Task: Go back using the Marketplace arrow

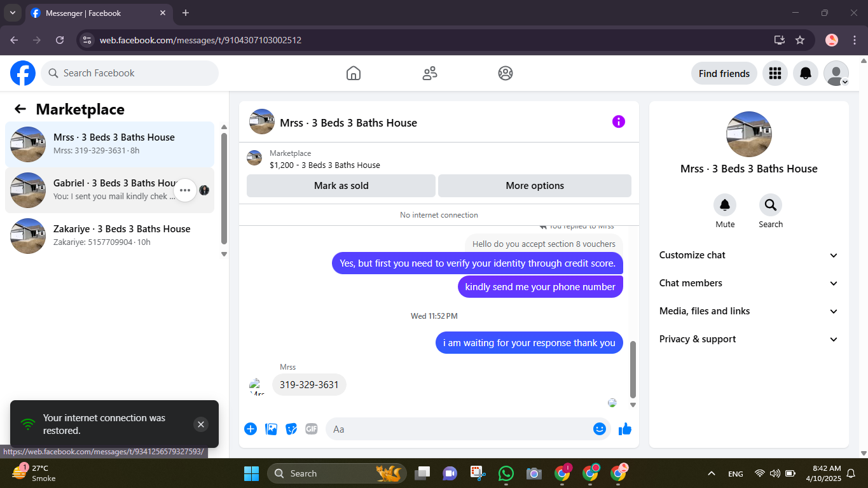Action: point(20,109)
